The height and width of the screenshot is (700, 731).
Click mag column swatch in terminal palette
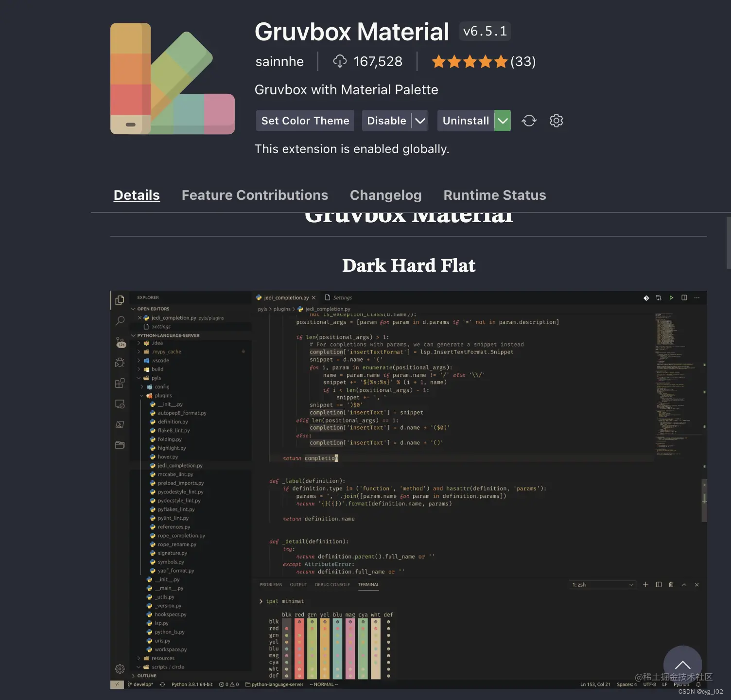click(x=350, y=648)
